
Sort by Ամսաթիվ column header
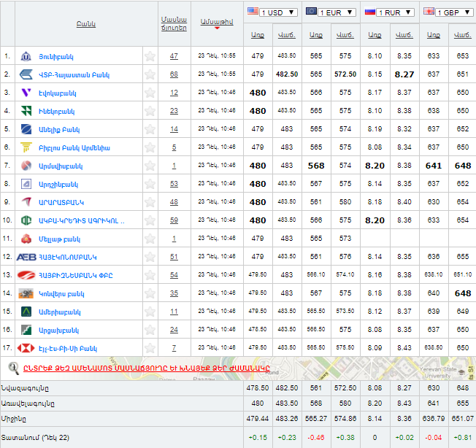coord(217,22)
